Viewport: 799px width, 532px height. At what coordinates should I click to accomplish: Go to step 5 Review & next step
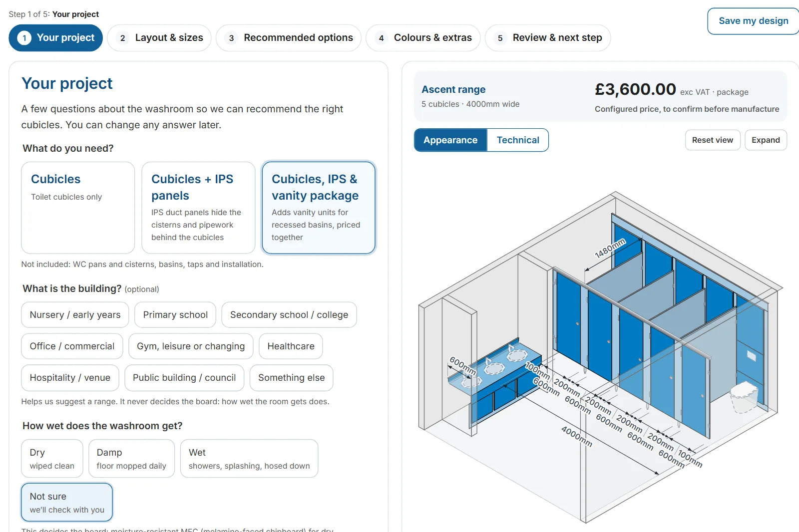[x=548, y=38]
